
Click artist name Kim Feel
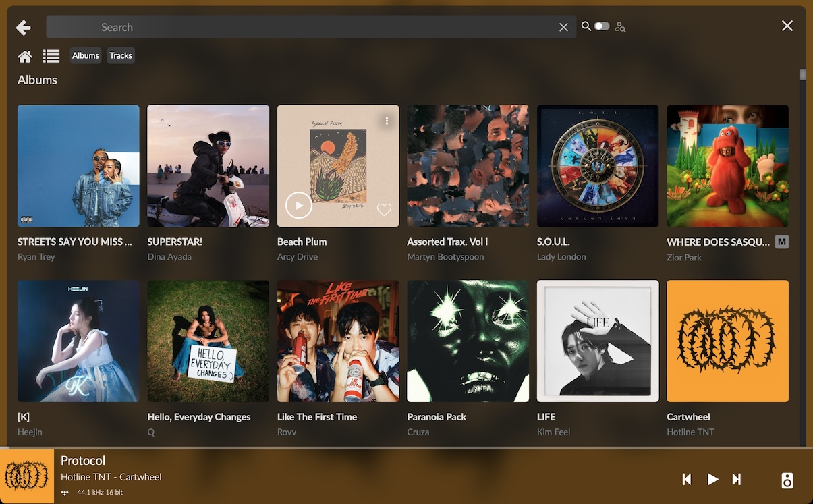(x=553, y=432)
